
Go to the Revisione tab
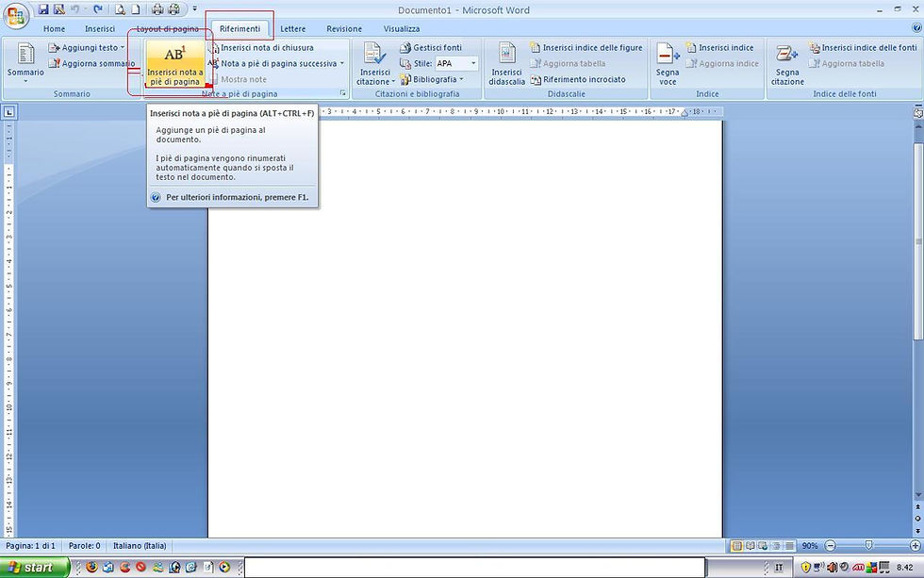point(344,28)
